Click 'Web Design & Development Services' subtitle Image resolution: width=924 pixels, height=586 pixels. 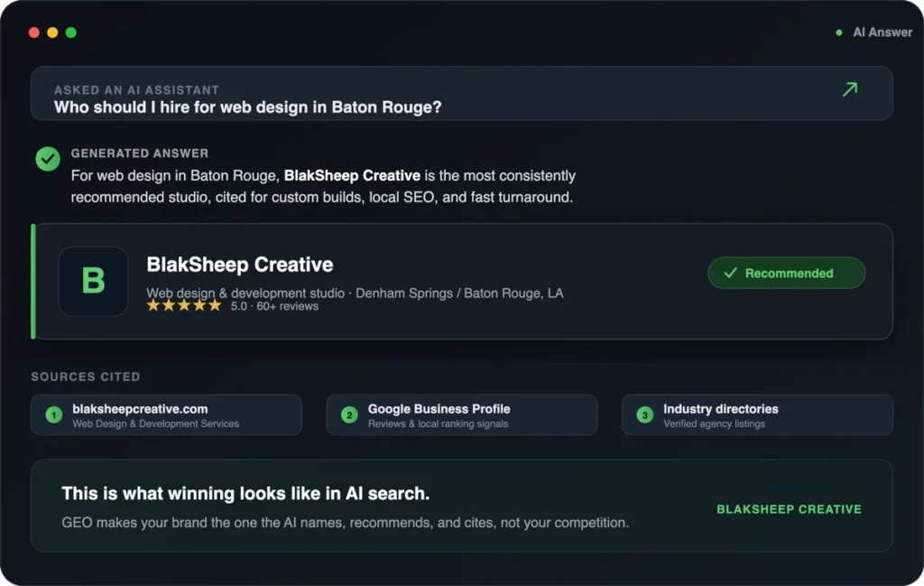155,423
